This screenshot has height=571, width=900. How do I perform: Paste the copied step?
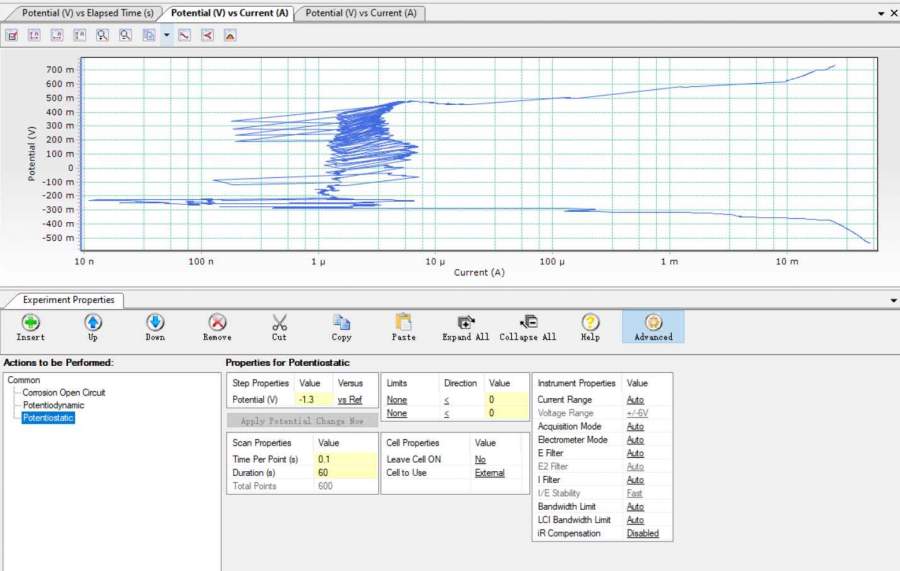click(x=403, y=323)
